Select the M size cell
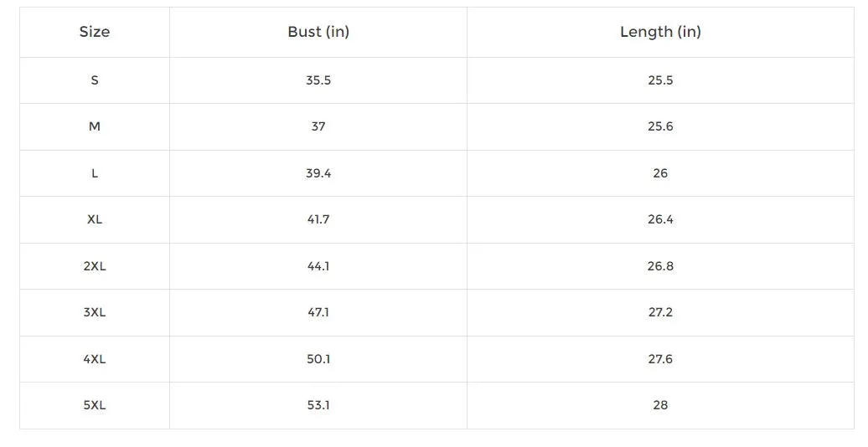Screen dimensions: 868x447 click(95, 126)
